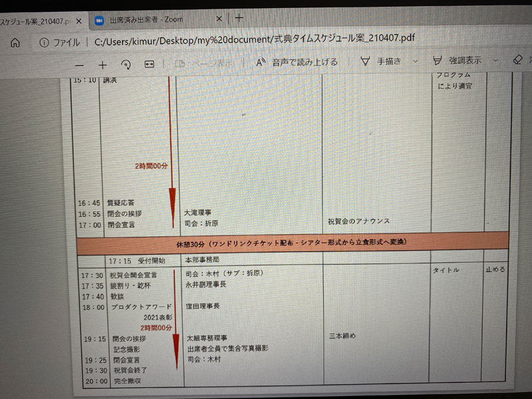532x399 pixels.
Task: Click the 永井副理事長 name
Action: (206, 284)
